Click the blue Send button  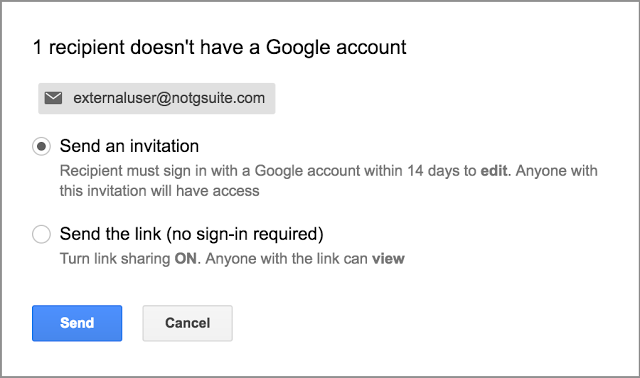point(77,323)
